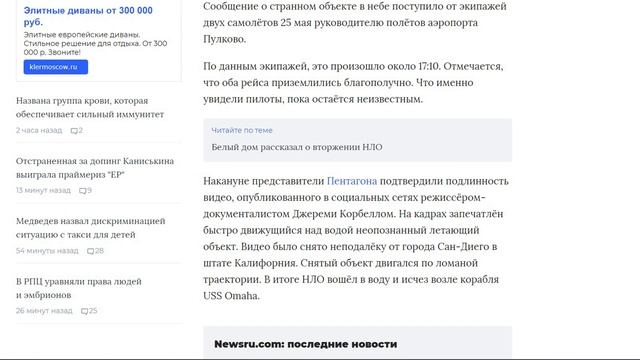640x360 pixels.
Task: Open related story about White House UFO
Action: (297, 147)
